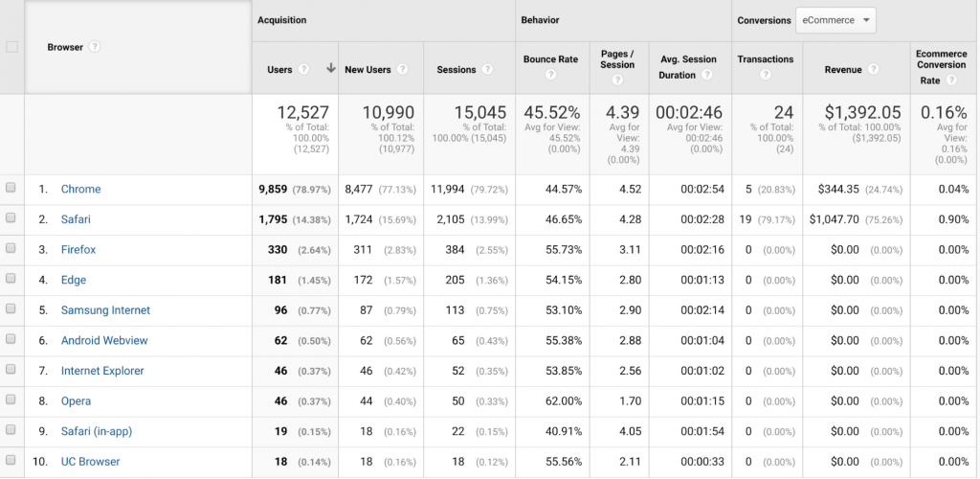The width and height of the screenshot is (980, 479).
Task: Sort by Avg. Session Duration header
Action: [688, 67]
